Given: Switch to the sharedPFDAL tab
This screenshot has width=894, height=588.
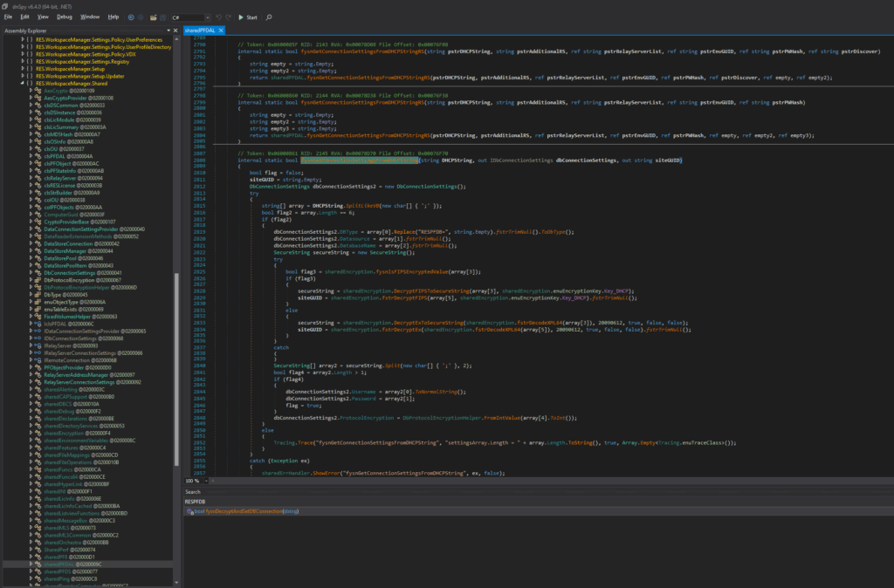Looking at the screenshot, I should [200, 30].
